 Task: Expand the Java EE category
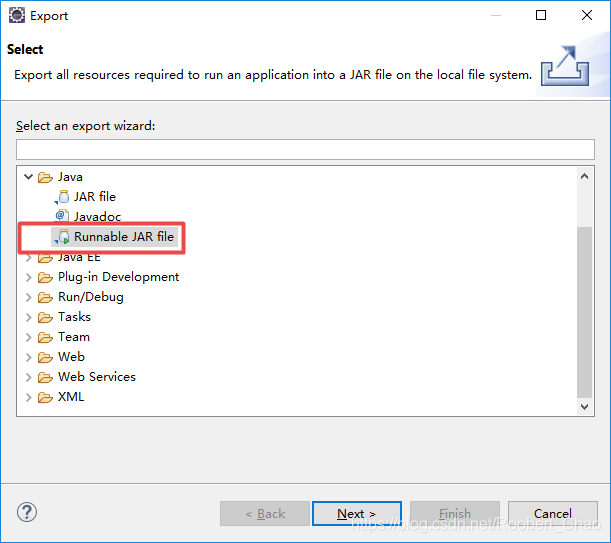pyautogui.click(x=28, y=258)
